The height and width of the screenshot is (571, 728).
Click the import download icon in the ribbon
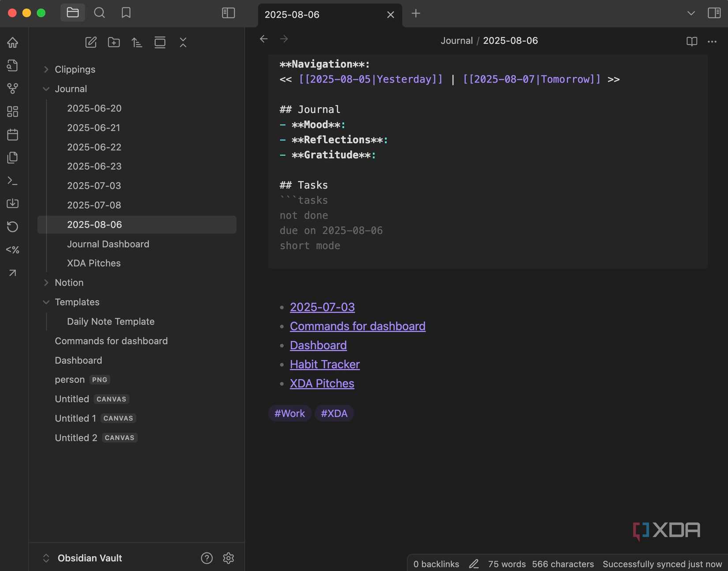point(13,203)
